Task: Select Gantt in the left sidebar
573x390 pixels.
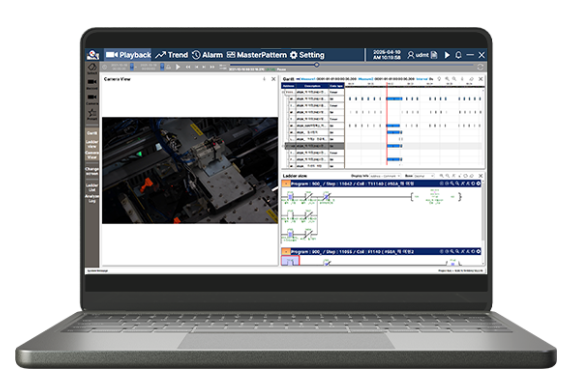Action: coord(92,133)
